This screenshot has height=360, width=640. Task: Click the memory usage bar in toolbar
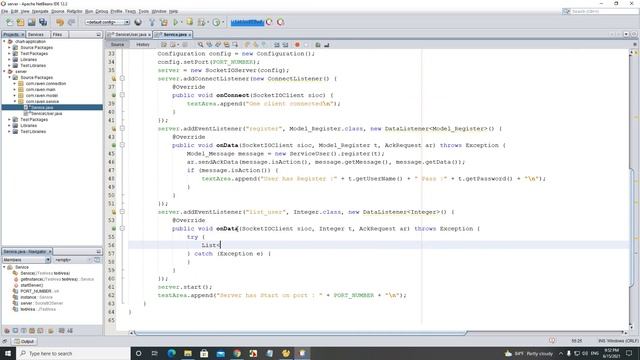point(247,22)
